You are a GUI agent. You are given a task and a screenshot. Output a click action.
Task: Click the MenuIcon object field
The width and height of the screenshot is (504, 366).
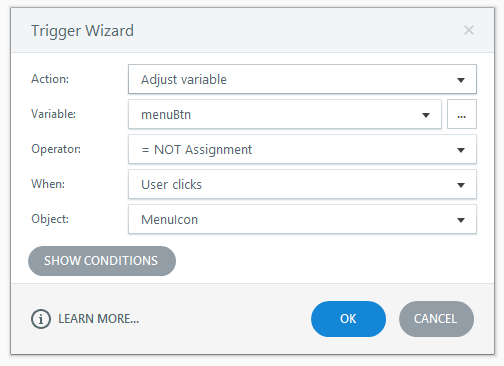[x=302, y=219]
